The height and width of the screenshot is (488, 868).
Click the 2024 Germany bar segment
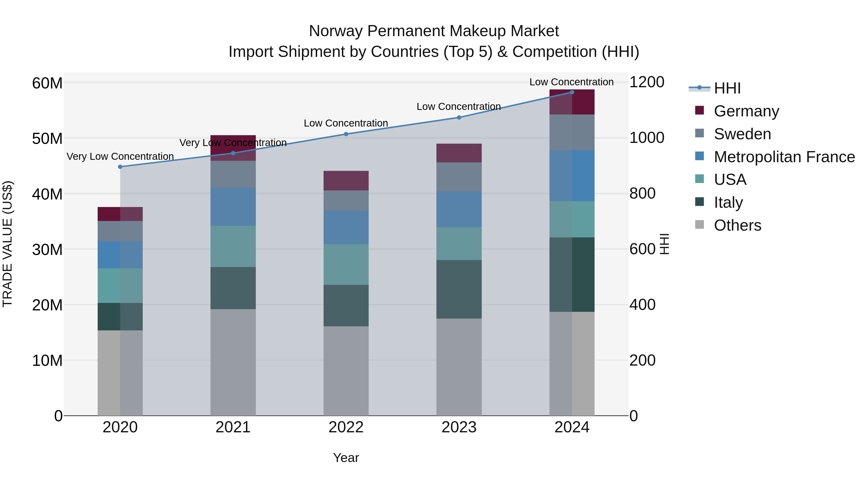click(x=572, y=102)
